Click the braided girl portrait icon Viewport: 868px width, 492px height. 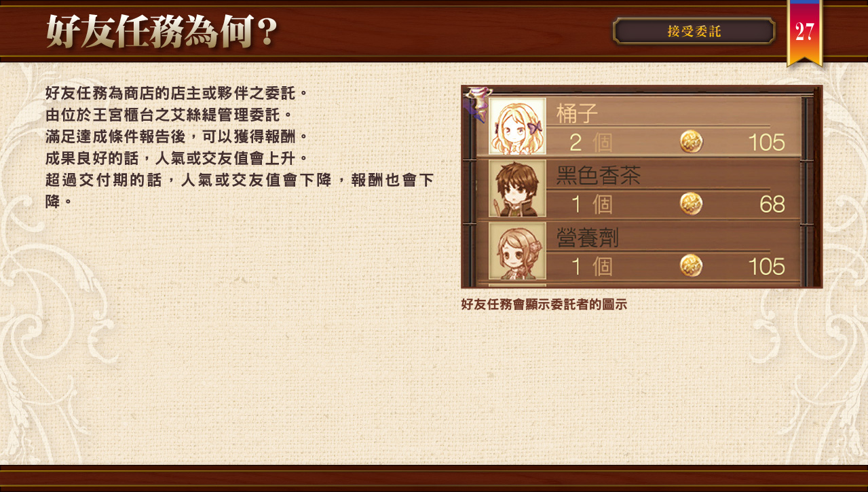tap(517, 250)
